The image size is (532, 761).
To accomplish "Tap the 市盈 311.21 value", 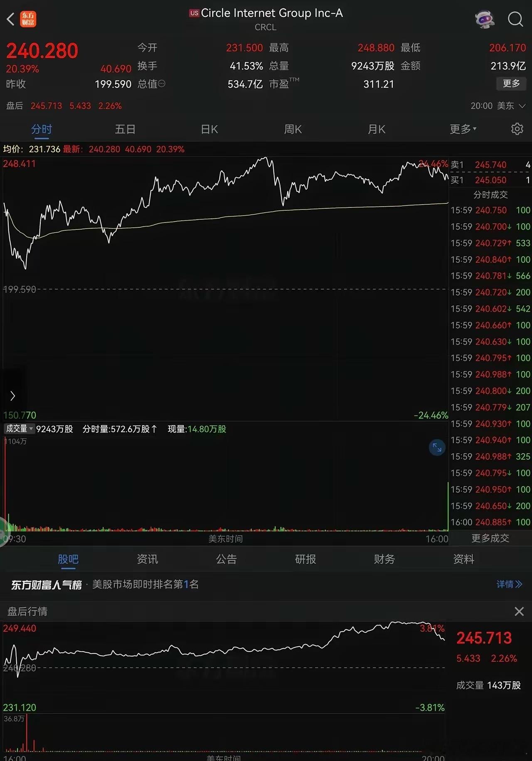I will (x=379, y=84).
